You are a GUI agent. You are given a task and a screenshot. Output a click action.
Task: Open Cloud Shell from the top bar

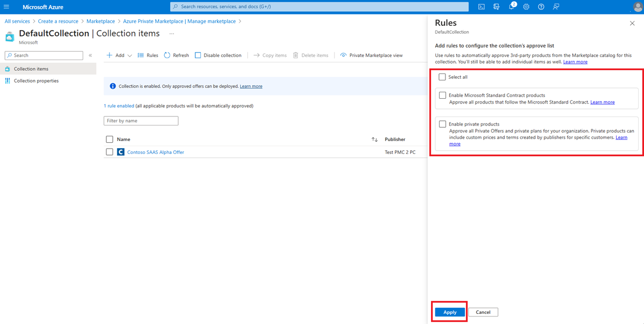(x=481, y=7)
